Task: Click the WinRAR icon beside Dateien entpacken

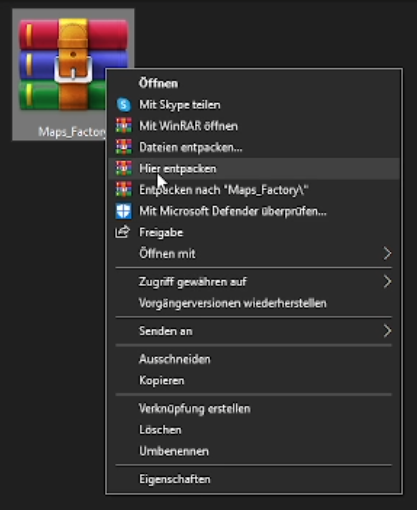Action: point(124,147)
